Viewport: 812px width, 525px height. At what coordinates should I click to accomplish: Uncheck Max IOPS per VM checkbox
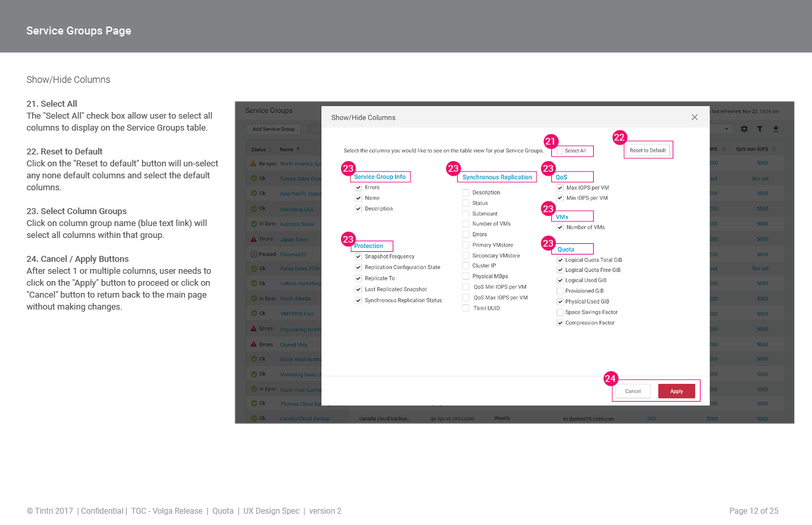click(560, 188)
